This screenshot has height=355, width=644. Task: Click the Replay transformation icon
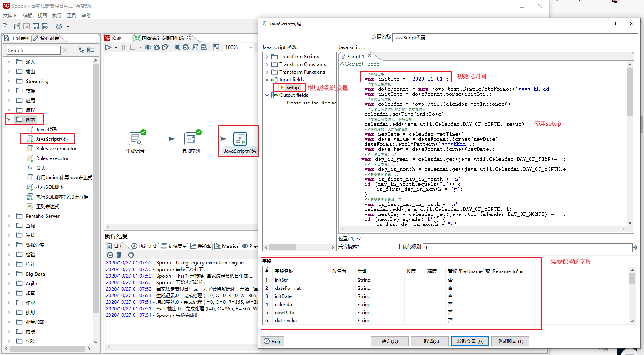pos(166,47)
